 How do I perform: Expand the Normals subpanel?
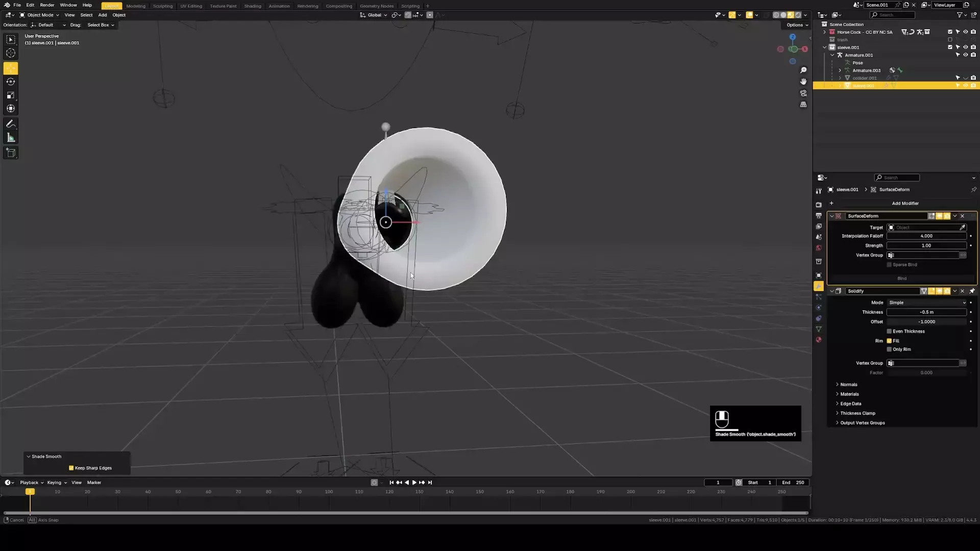click(x=848, y=385)
